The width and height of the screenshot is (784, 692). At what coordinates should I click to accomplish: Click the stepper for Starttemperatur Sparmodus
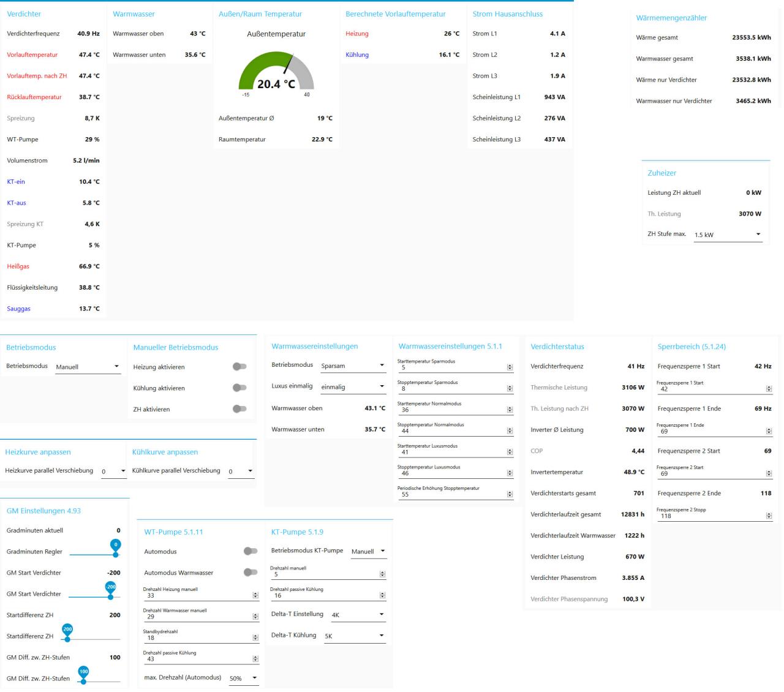point(510,367)
